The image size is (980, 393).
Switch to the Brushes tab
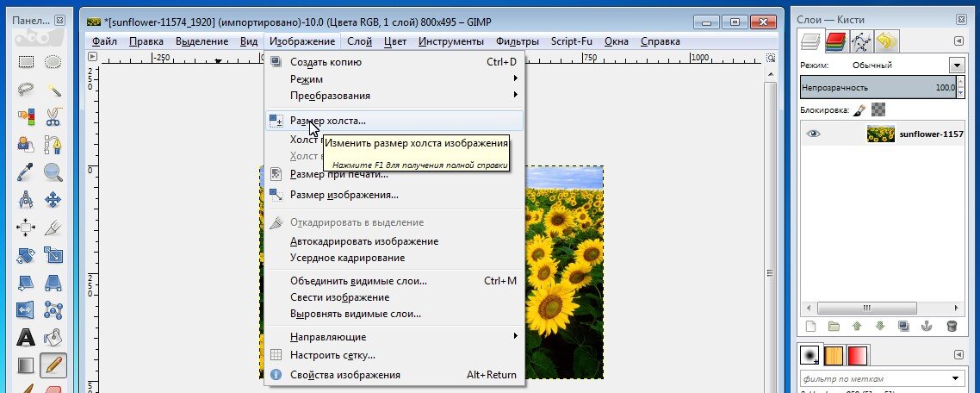coord(810,355)
